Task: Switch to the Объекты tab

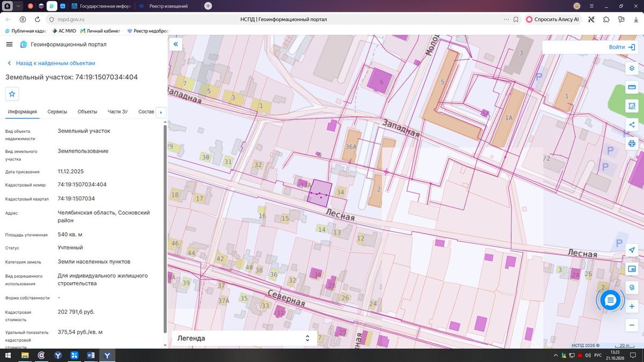Action: tap(87, 112)
